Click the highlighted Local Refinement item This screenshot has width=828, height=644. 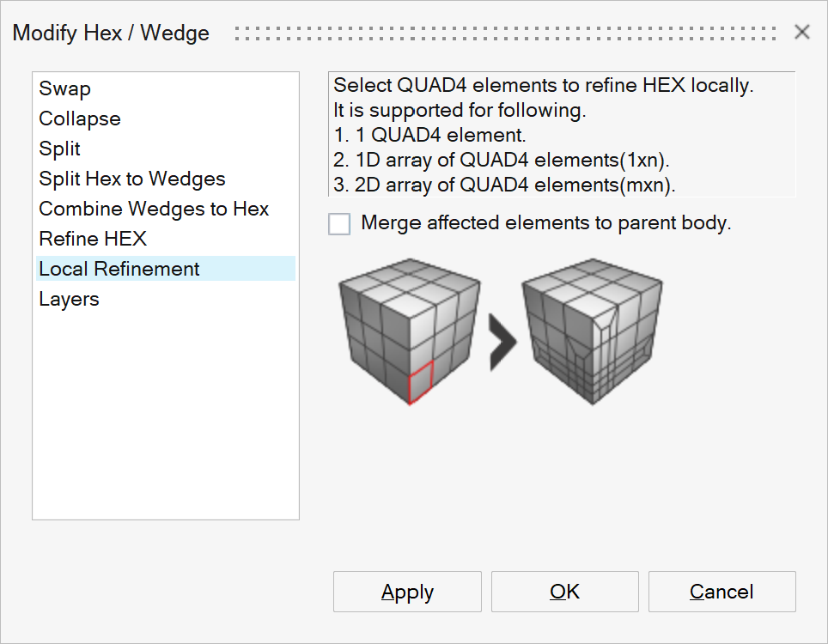(119, 269)
